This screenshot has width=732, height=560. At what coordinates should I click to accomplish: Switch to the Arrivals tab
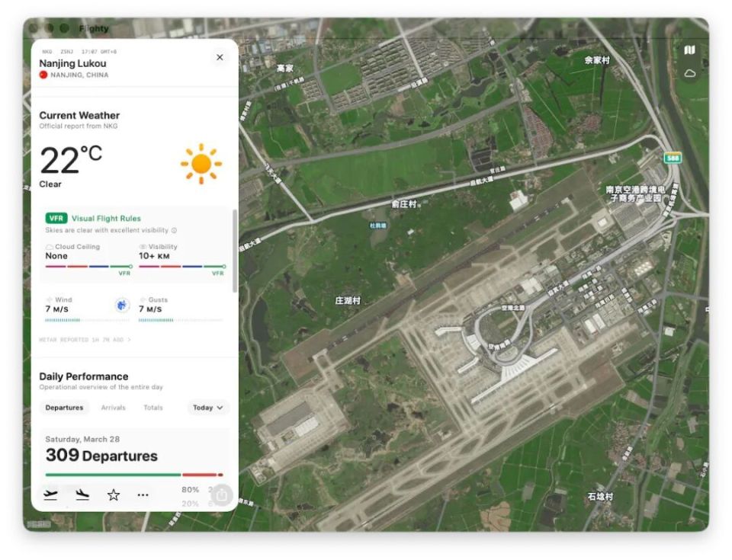tap(114, 408)
